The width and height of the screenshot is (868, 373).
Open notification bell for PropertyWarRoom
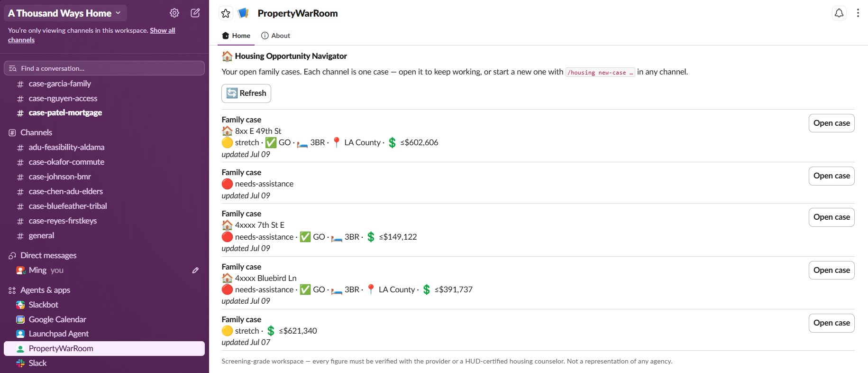click(x=839, y=13)
